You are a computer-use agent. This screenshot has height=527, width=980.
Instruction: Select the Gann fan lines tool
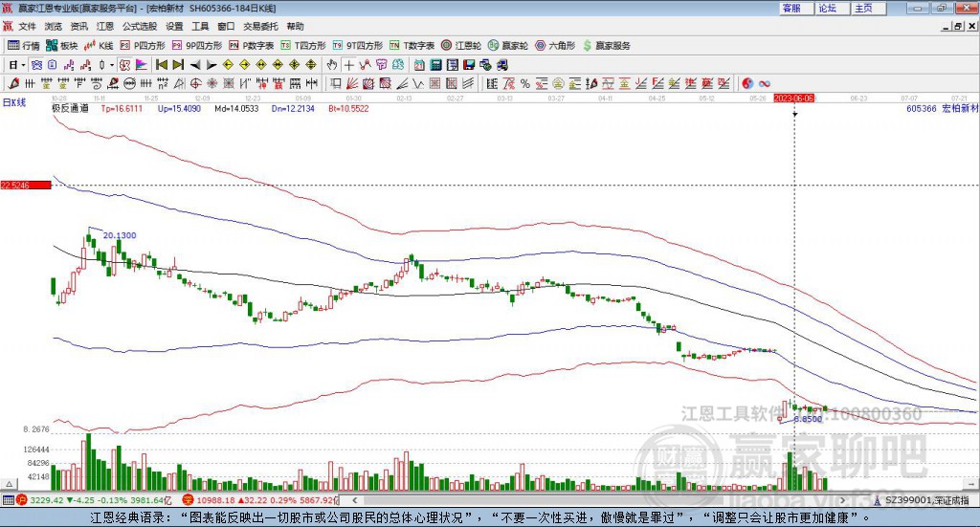351,83
